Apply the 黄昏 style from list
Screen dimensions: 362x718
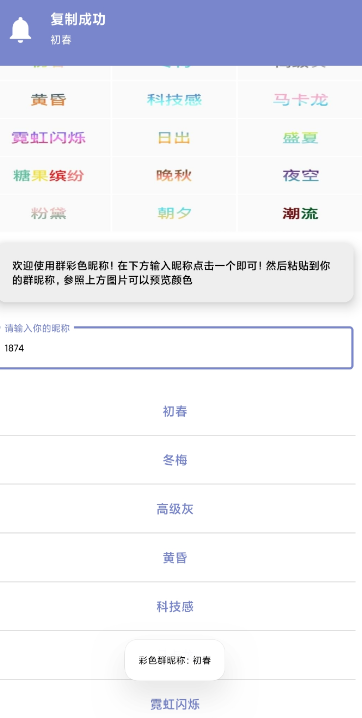coord(175,558)
